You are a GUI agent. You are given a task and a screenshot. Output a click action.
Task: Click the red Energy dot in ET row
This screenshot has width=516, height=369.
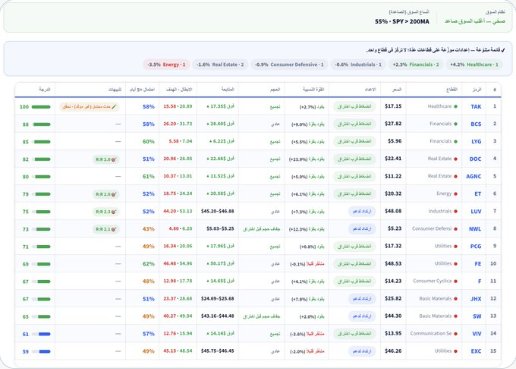pos(456,194)
